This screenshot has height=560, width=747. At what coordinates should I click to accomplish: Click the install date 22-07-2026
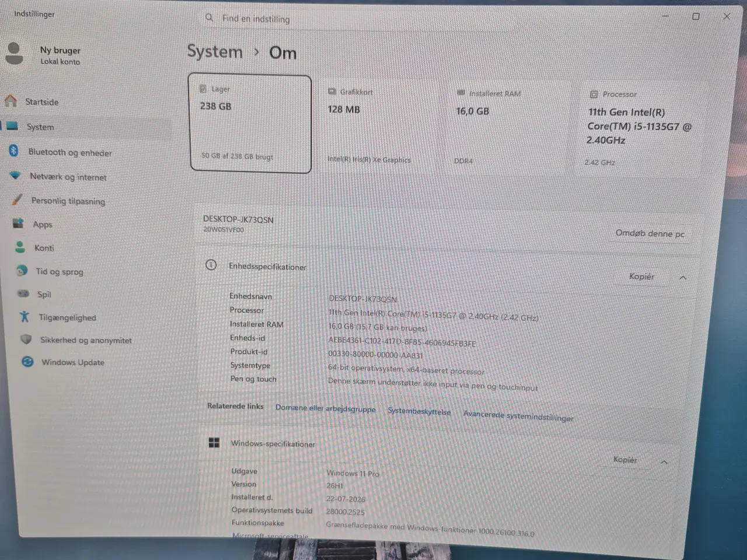(345, 499)
